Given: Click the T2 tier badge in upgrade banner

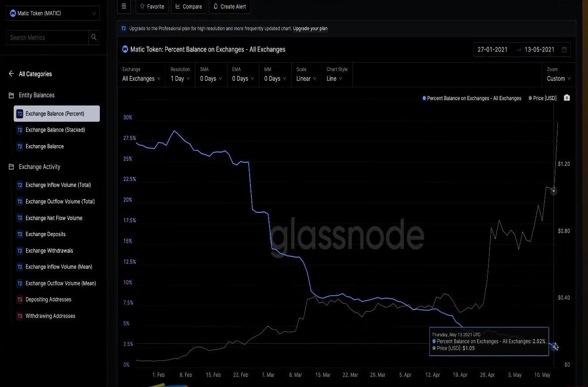Looking at the screenshot, I should click(124, 29).
